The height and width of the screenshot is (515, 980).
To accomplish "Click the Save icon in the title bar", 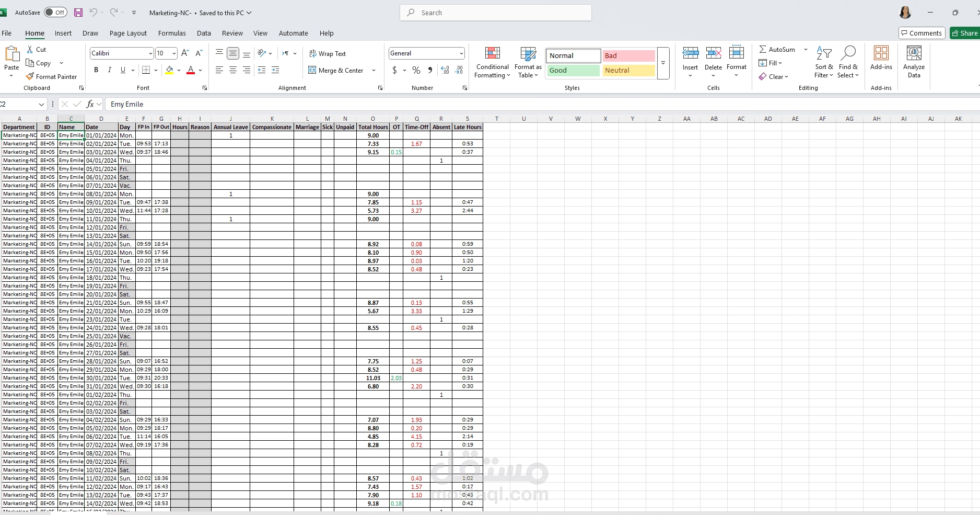I will click(78, 13).
